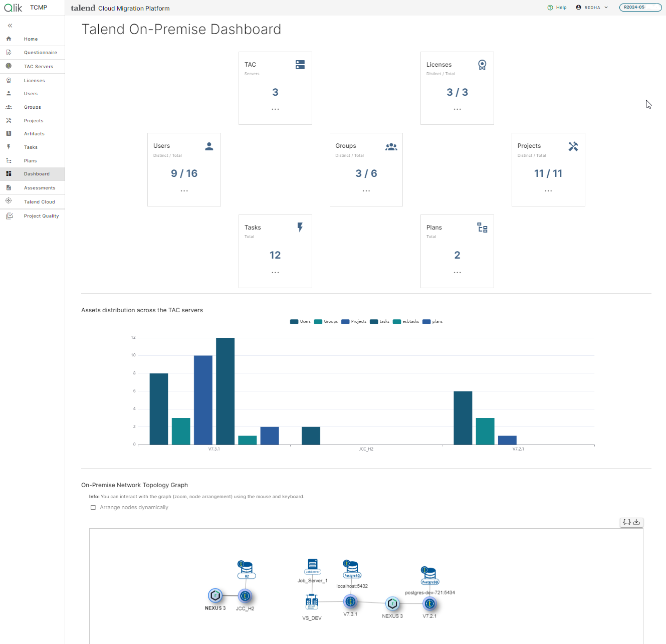Toggle Users series in chart legend
The height and width of the screenshot is (644, 666).
[300, 322]
